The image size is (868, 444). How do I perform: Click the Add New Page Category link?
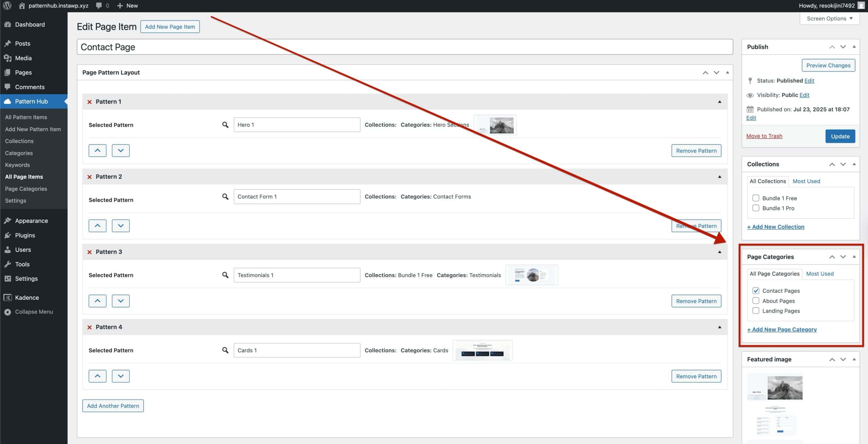(782, 329)
